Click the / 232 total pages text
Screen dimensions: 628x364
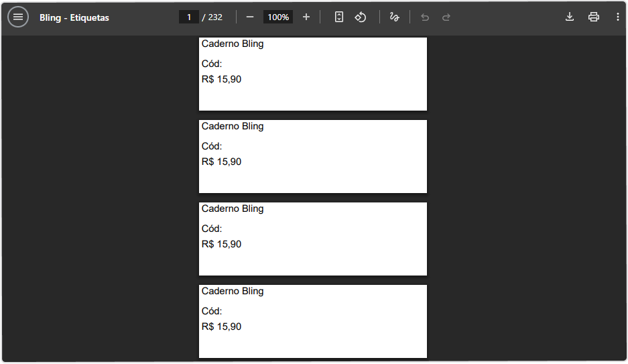click(212, 17)
